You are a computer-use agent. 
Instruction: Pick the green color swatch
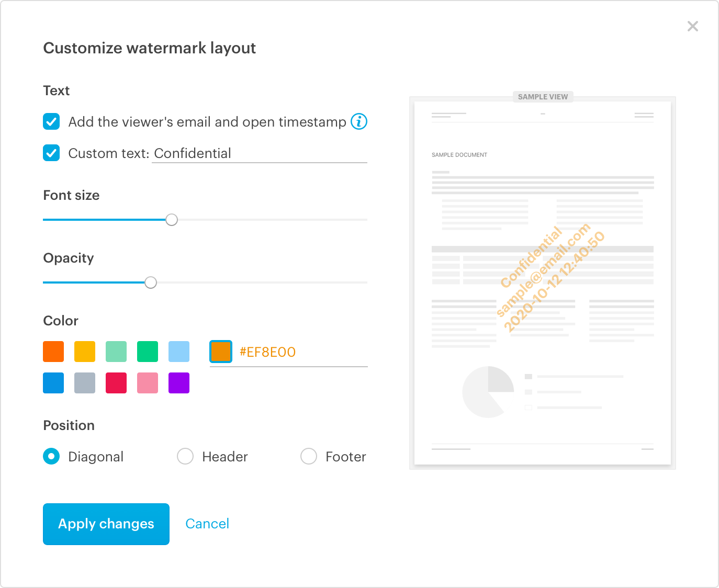147,351
